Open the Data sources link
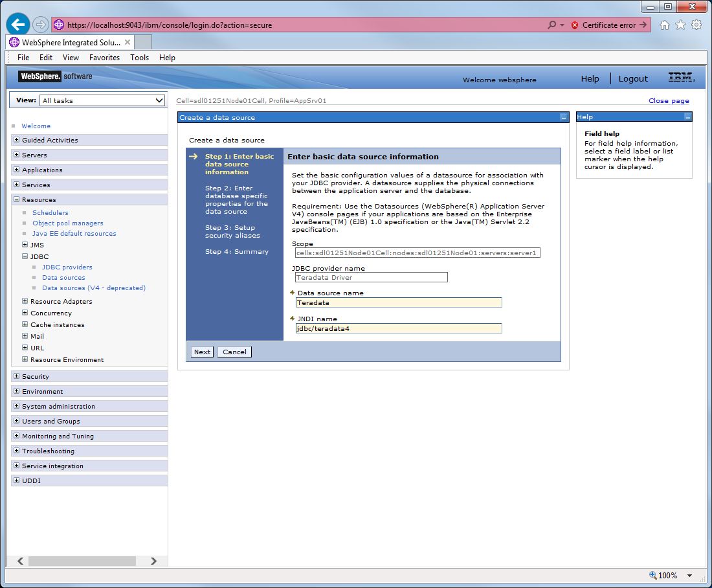This screenshot has width=712, height=588. pyautogui.click(x=63, y=278)
